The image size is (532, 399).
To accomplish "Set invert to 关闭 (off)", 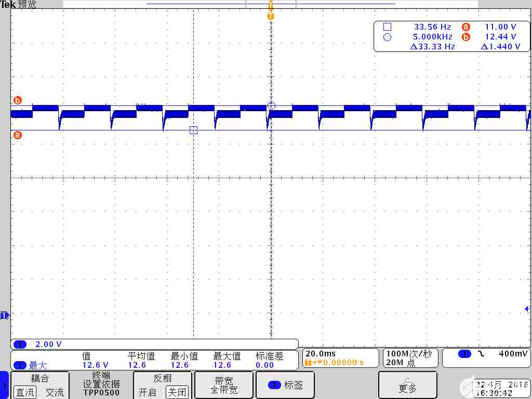I will click(177, 393).
